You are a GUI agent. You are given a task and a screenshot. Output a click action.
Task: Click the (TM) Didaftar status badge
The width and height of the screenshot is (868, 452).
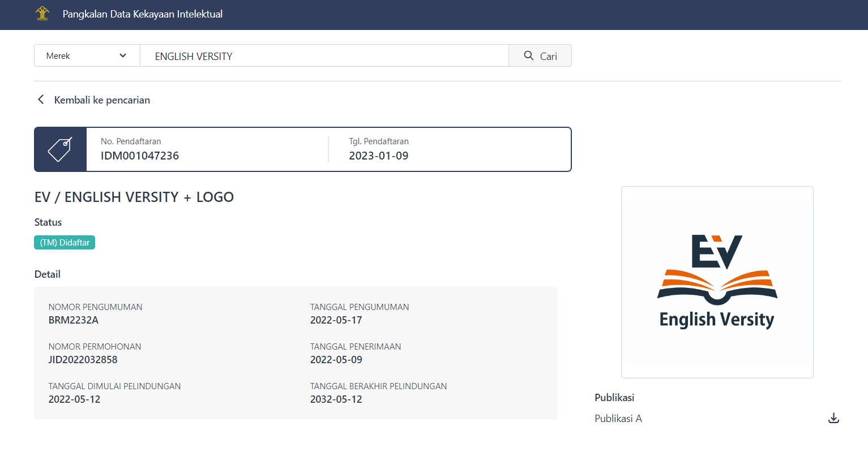(x=65, y=243)
